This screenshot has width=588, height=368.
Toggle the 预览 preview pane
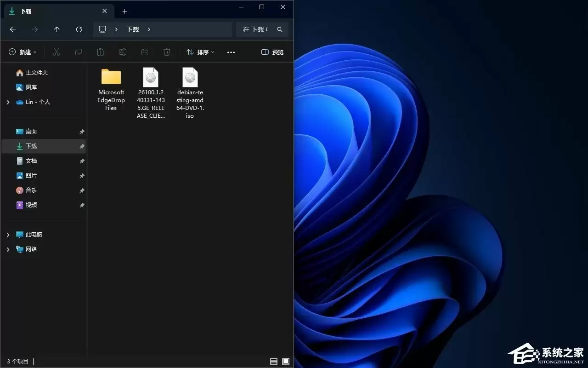coord(272,52)
